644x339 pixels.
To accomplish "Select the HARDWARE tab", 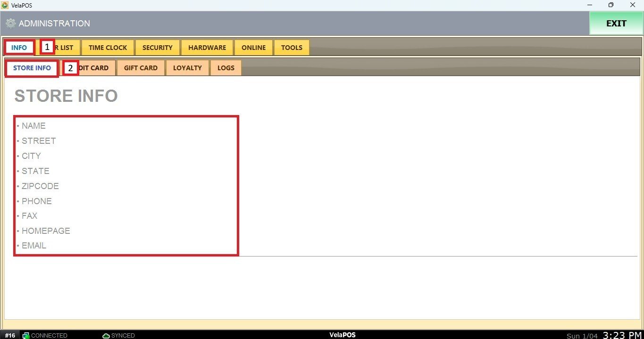I will point(207,48).
